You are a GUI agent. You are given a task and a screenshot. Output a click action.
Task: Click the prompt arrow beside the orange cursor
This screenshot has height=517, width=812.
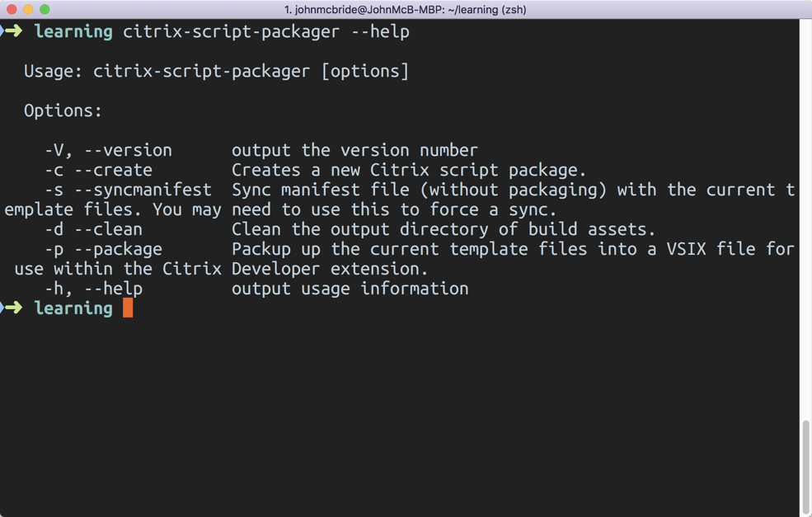[12, 308]
